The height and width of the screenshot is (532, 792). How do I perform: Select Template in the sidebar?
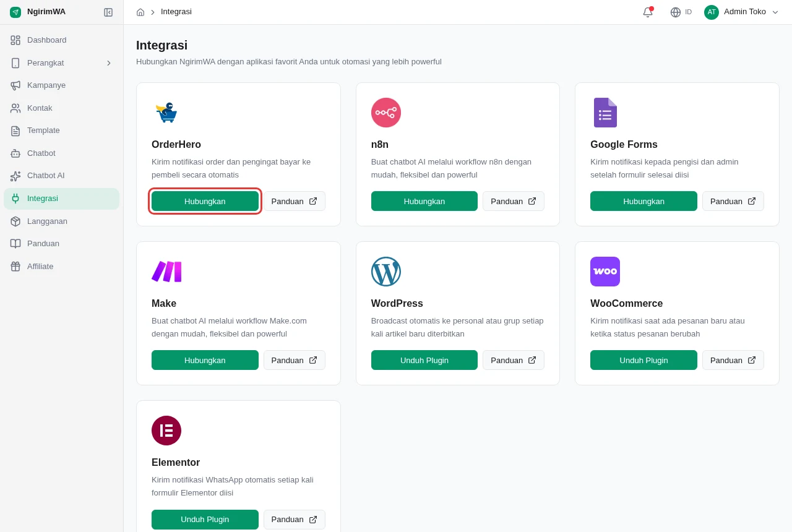pyautogui.click(x=61, y=131)
